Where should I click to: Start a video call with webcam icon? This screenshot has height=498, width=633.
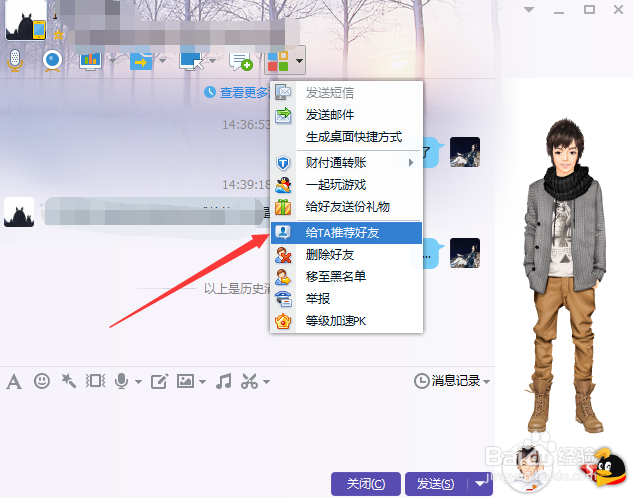(x=52, y=61)
